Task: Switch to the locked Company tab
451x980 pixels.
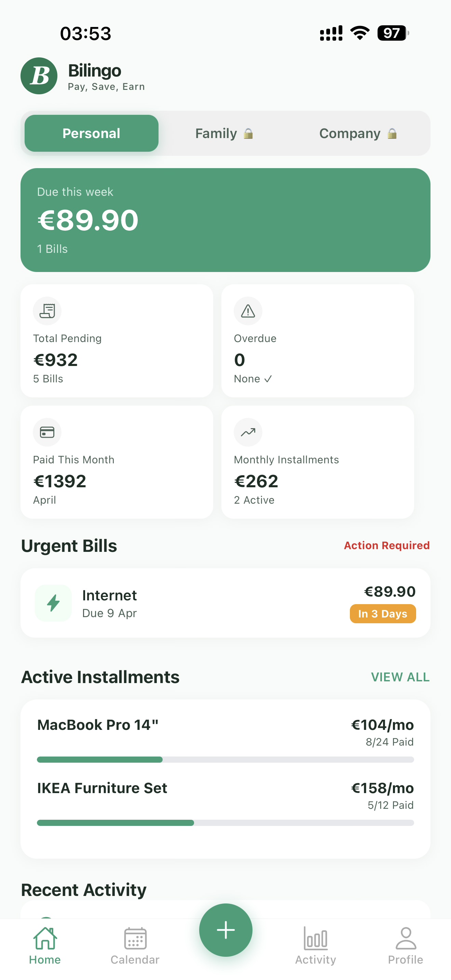Action: pos(358,134)
